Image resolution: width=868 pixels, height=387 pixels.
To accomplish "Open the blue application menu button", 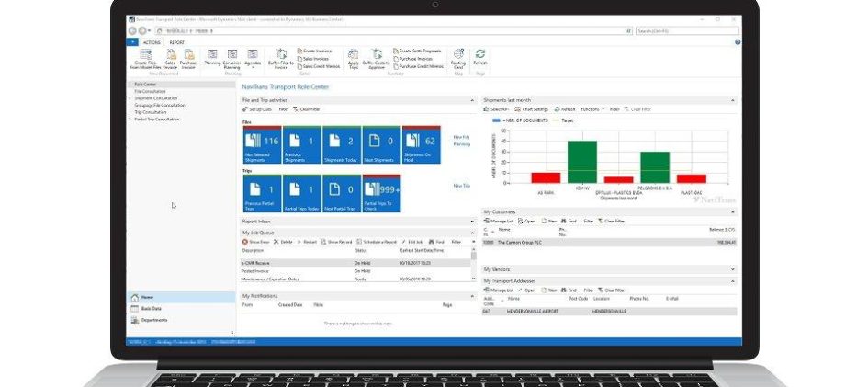I will coord(132,42).
